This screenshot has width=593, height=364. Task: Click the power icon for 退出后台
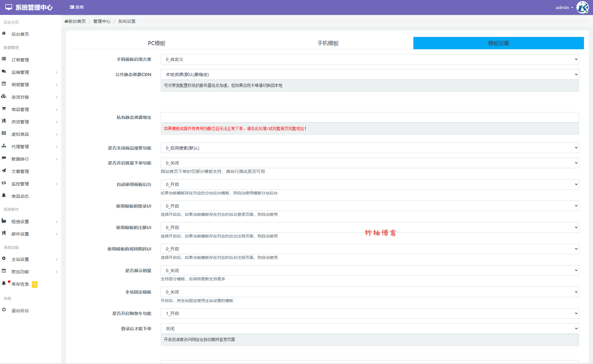coord(4,310)
